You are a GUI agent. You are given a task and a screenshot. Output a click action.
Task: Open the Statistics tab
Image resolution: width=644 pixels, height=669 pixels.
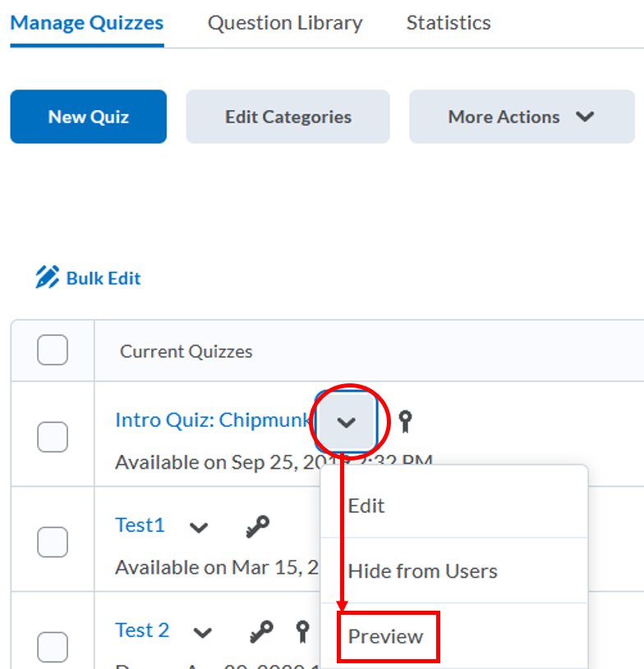(x=448, y=23)
